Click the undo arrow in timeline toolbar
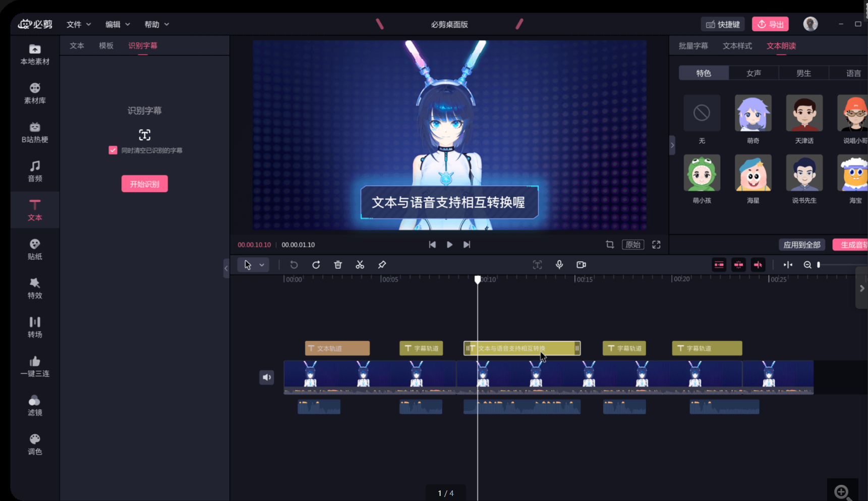Viewport: 868px width, 501px height. (x=294, y=265)
